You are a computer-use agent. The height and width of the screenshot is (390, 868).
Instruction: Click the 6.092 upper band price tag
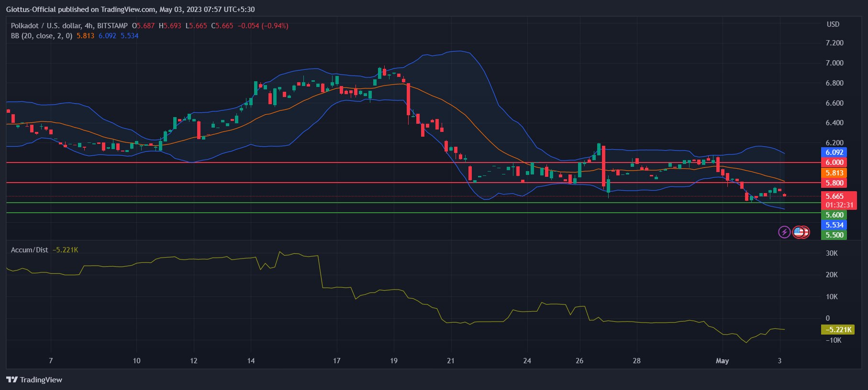tap(834, 152)
